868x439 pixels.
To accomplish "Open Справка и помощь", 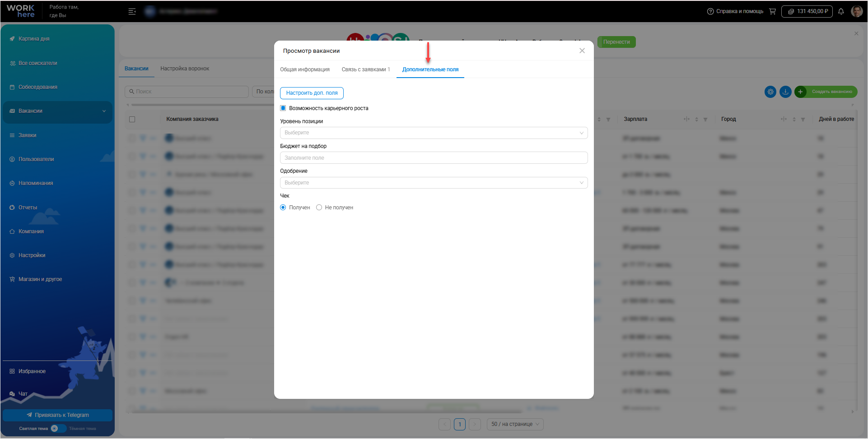I will [x=735, y=11].
